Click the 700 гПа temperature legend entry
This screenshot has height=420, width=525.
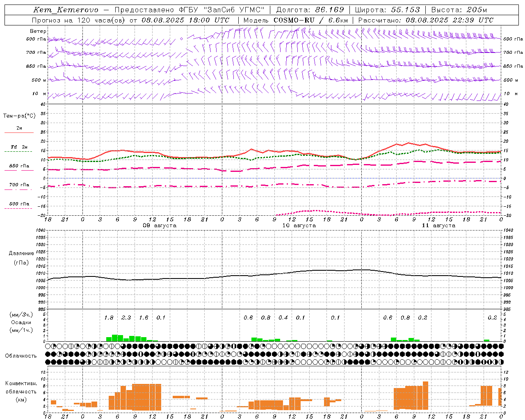19,185
